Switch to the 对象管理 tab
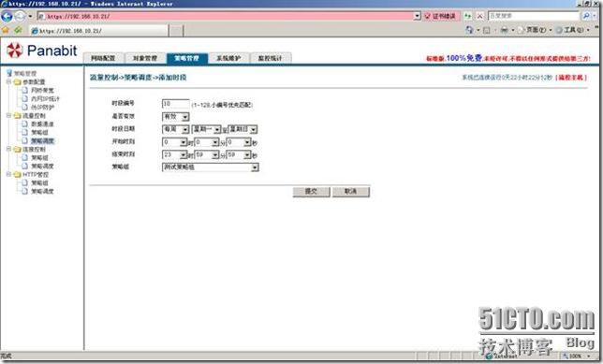This screenshot has width=603, height=364. 145,58
